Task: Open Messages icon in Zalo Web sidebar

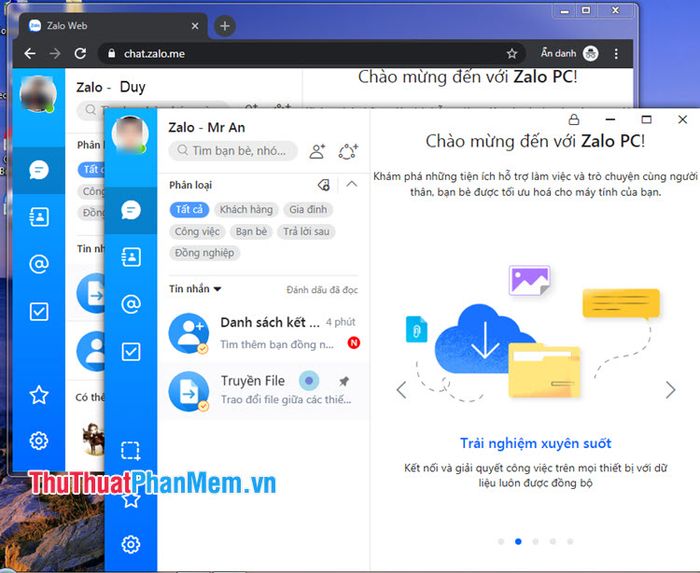Action: (39, 170)
